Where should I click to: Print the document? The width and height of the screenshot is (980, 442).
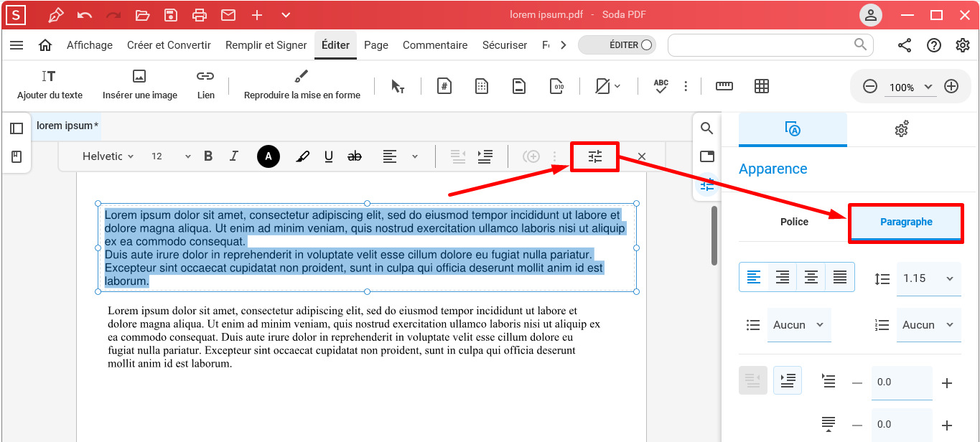(x=200, y=15)
